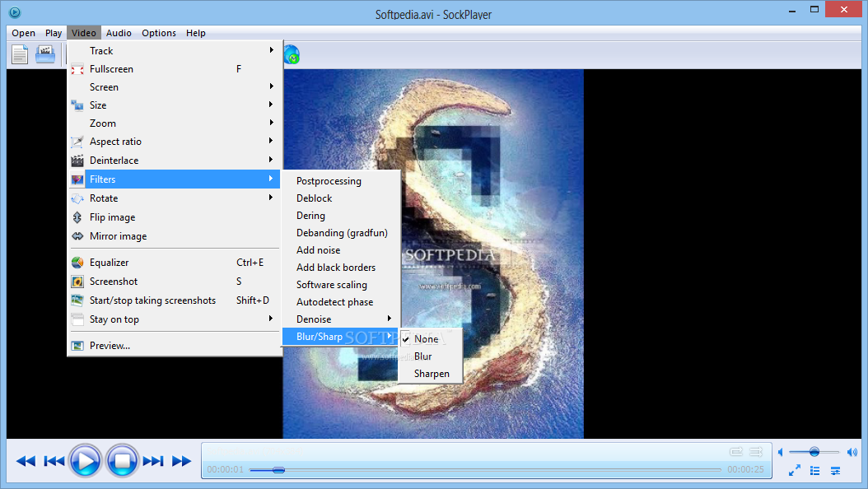Skip to the next track
The height and width of the screenshot is (489, 868).
point(153,461)
